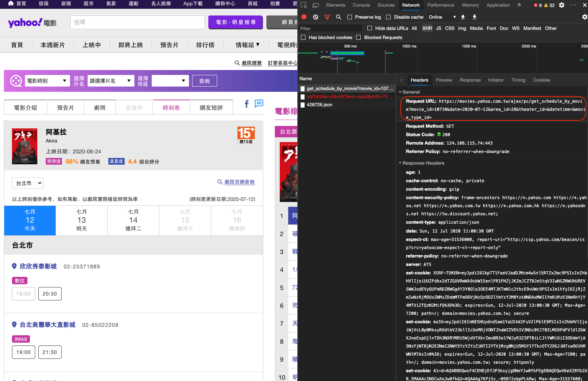Click the DevTools inspect element icon

click(304, 5)
